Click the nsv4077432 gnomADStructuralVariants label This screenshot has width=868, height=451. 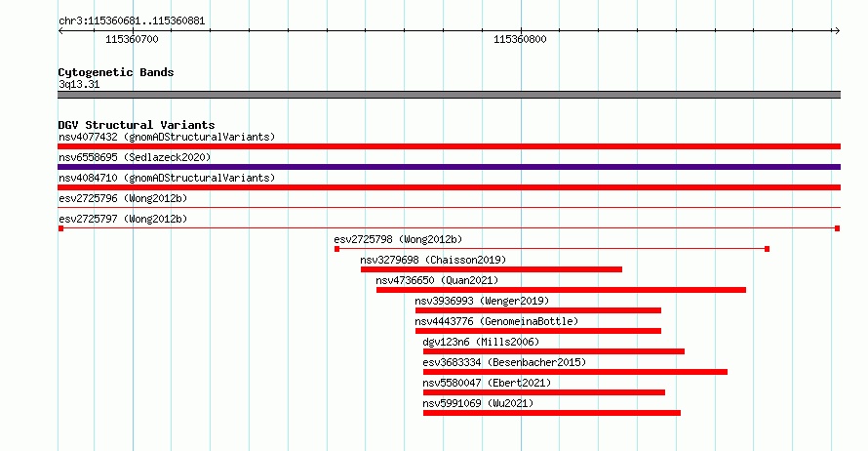point(167,137)
